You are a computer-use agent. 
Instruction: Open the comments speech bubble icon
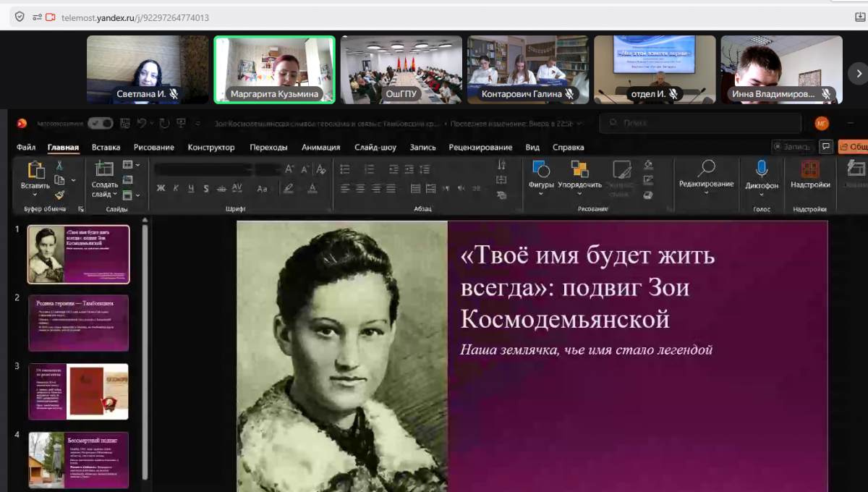pos(827,147)
